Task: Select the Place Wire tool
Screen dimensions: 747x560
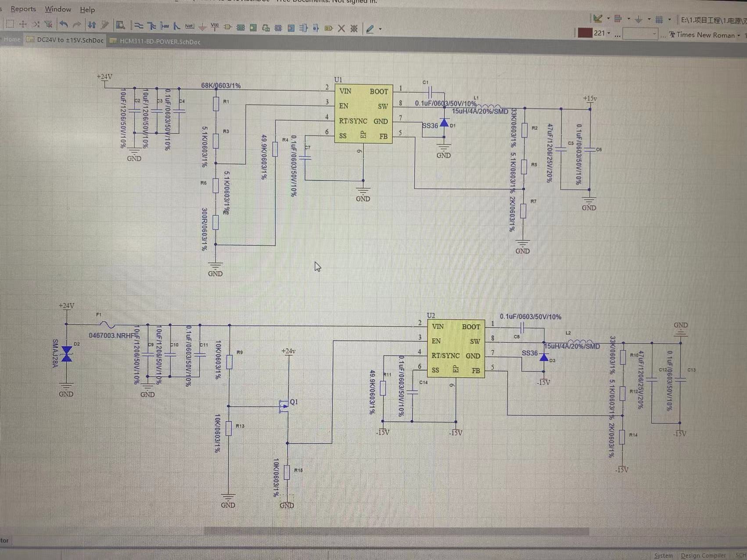Action: pyautogui.click(x=139, y=26)
